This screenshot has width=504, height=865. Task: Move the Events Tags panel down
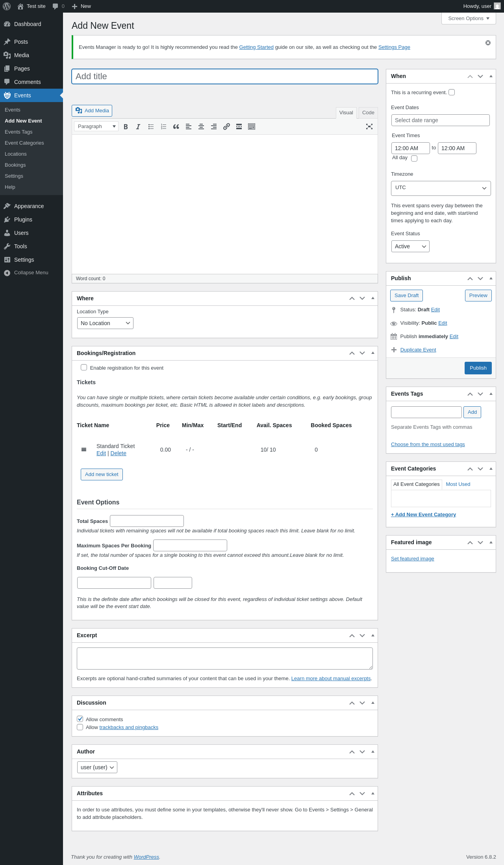[480, 394]
